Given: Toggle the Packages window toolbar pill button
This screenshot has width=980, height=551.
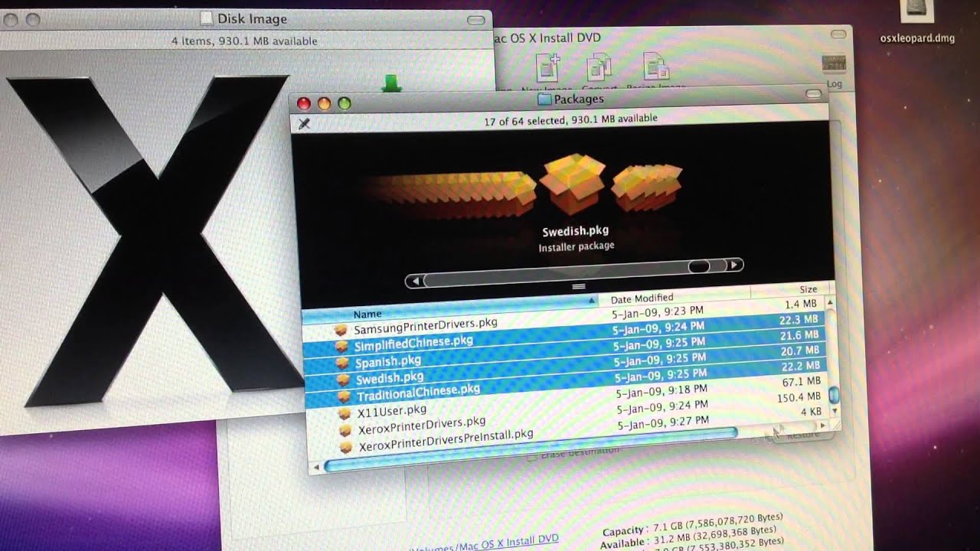Looking at the screenshot, I should pyautogui.click(x=815, y=94).
